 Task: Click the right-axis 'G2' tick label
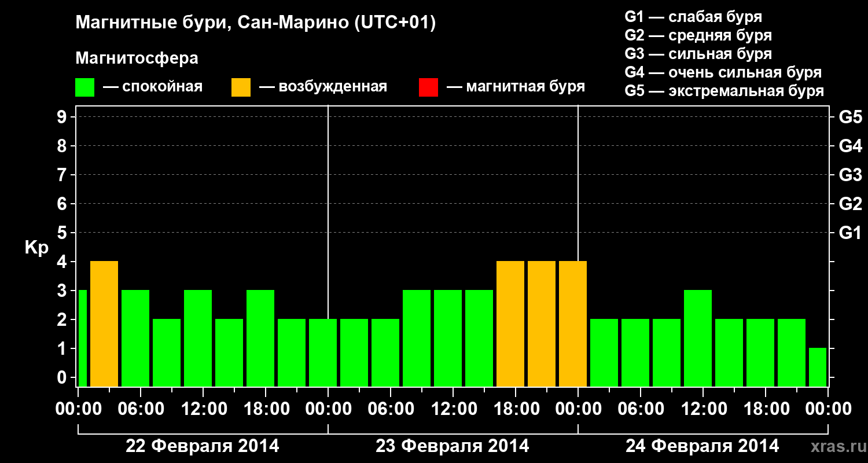[x=851, y=204]
